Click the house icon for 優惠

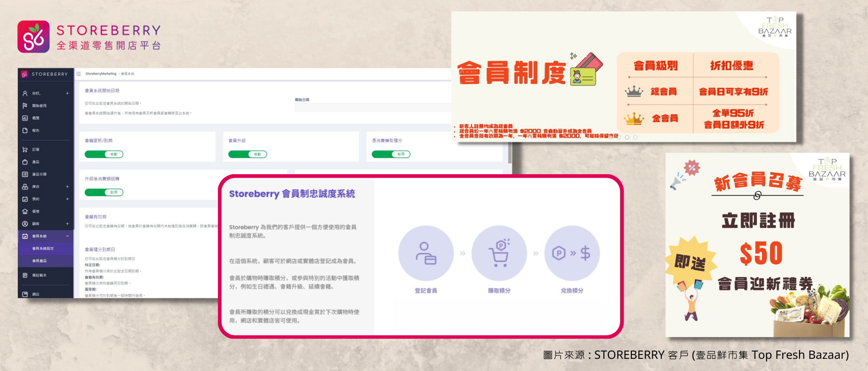[25, 212]
